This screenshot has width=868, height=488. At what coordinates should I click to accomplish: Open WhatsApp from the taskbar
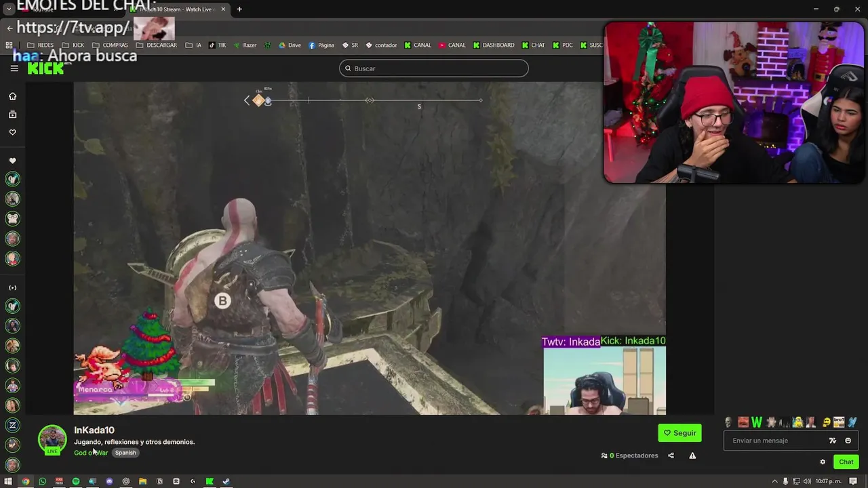click(42, 481)
